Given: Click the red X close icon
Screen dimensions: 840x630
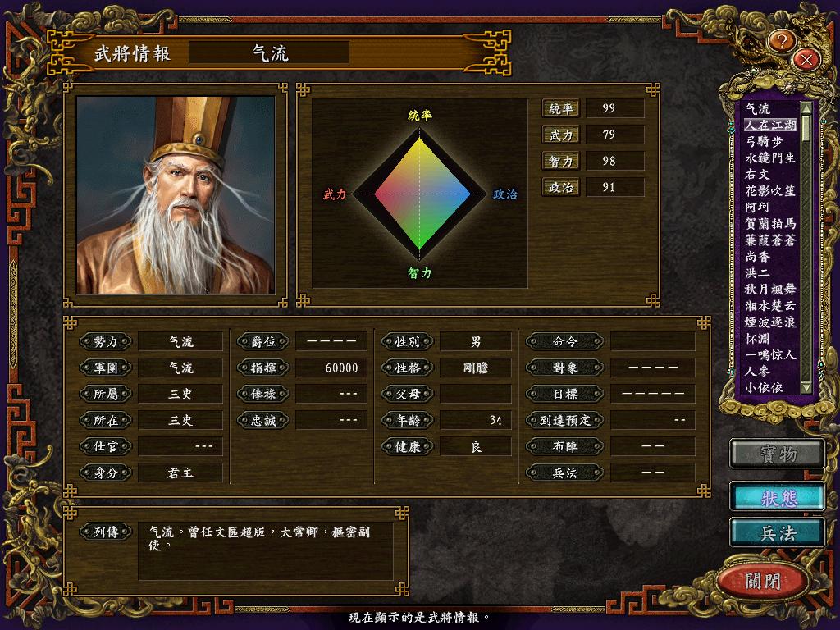Looking at the screenshot, I should [x=807, y=59].
